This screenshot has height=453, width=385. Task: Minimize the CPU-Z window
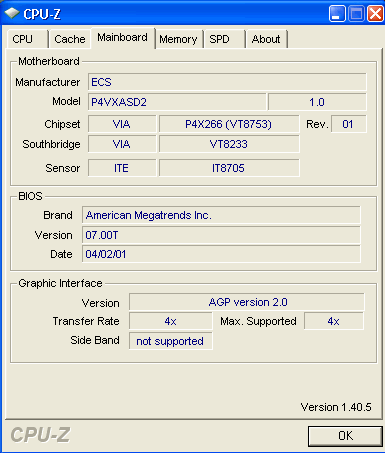click(337, 14)
